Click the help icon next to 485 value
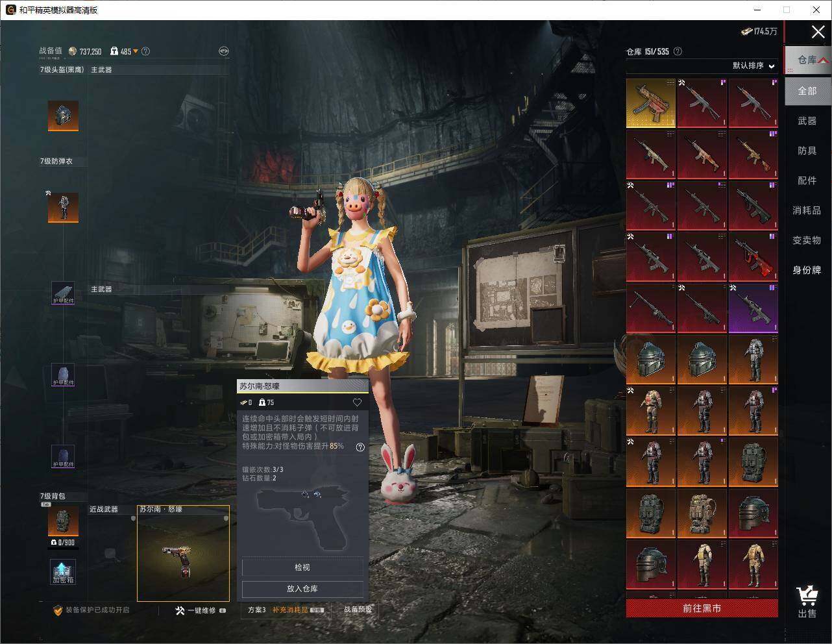This screenshot has width=832, height=644. click(145, 51)
